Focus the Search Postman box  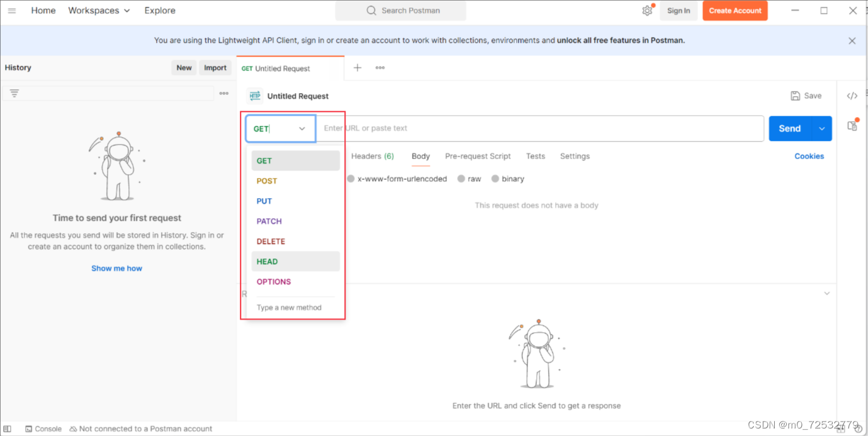click(401, 11)
